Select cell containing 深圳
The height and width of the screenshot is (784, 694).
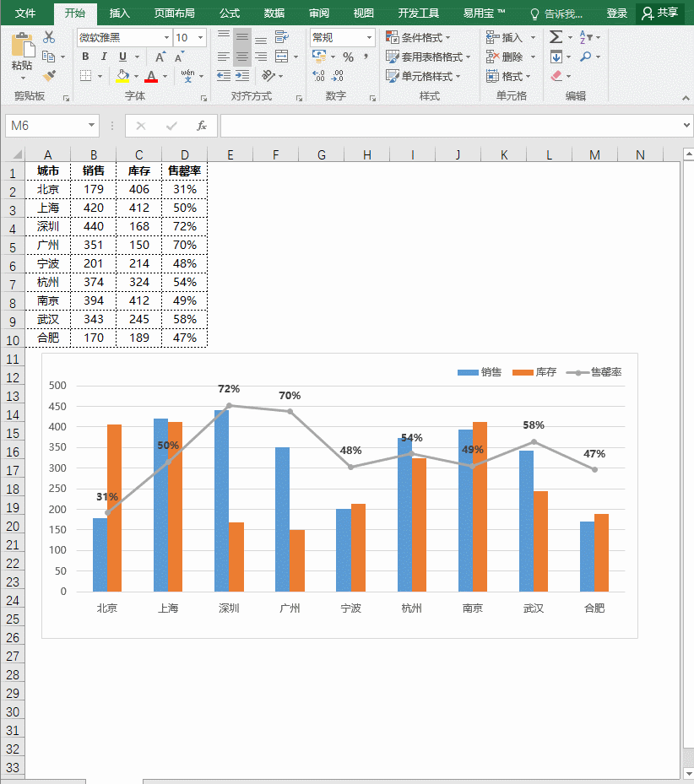tap(47, 226)
